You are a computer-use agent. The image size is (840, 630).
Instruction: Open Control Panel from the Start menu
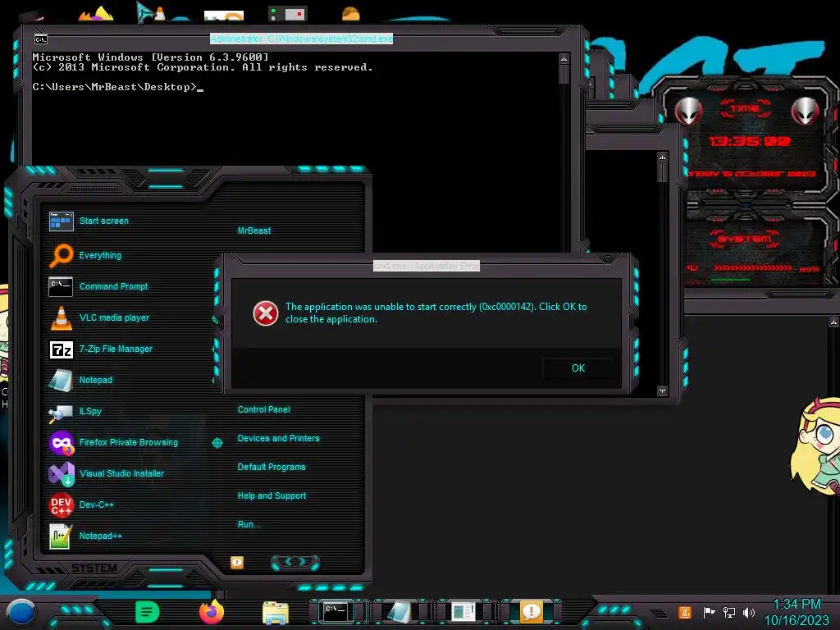[263, 409]
